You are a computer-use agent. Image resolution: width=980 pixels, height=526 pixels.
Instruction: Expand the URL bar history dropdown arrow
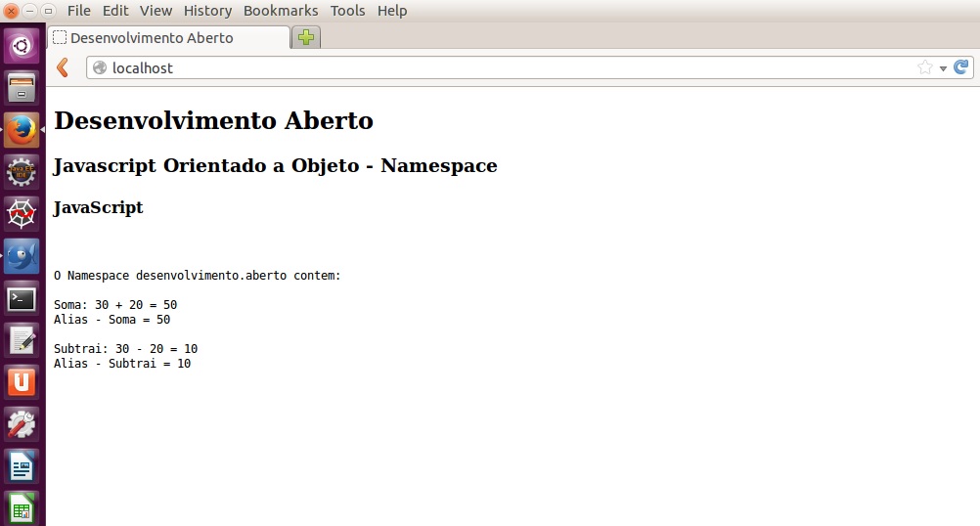(x=943, y=68)
